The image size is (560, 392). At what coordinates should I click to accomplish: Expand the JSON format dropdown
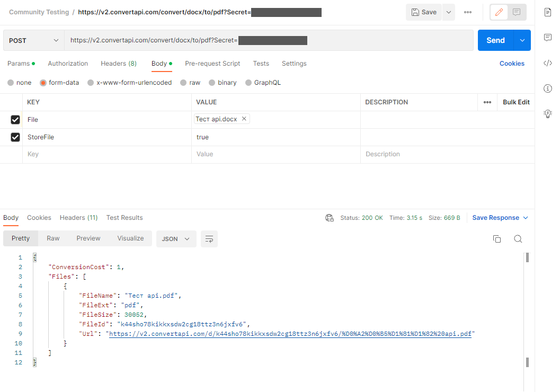click(176, 239)
